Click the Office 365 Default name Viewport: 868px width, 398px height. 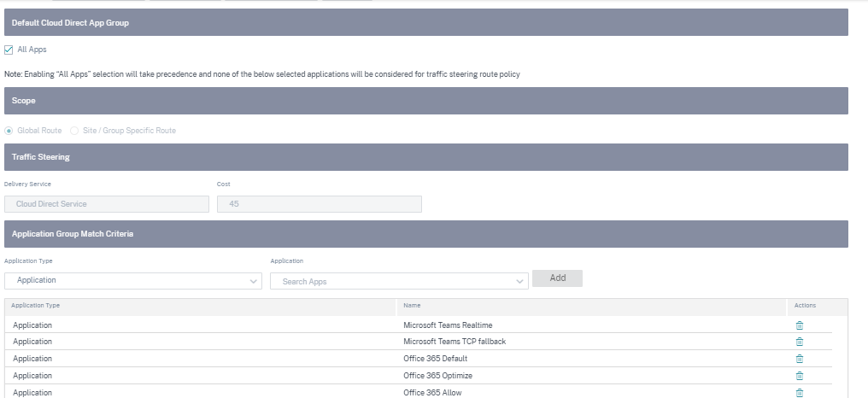tap(435, 359)
